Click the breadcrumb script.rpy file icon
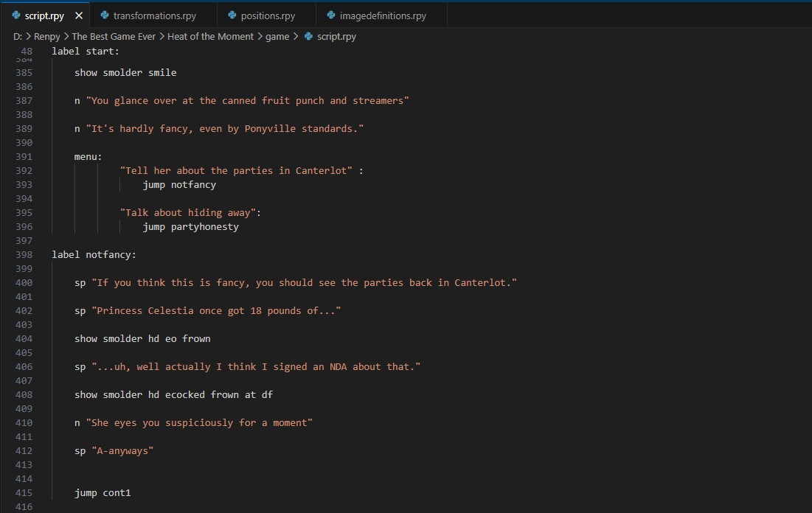The image size is (812, 513). 308,36
